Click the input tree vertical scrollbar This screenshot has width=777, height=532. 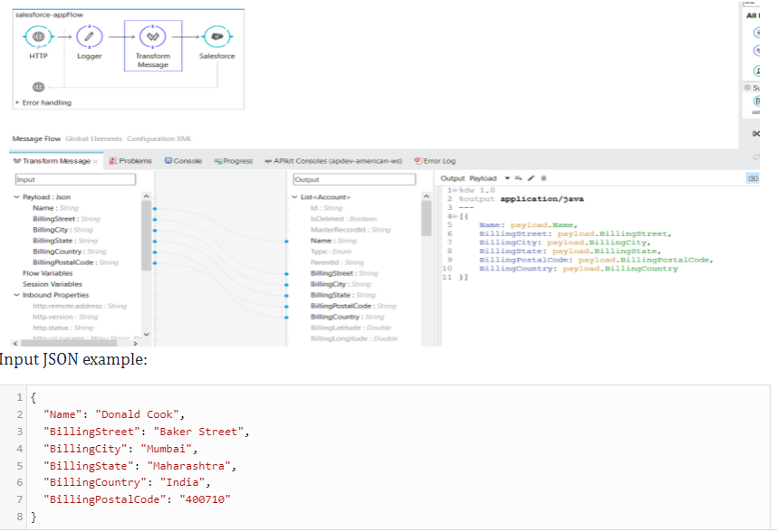click(x=146, y=236)
